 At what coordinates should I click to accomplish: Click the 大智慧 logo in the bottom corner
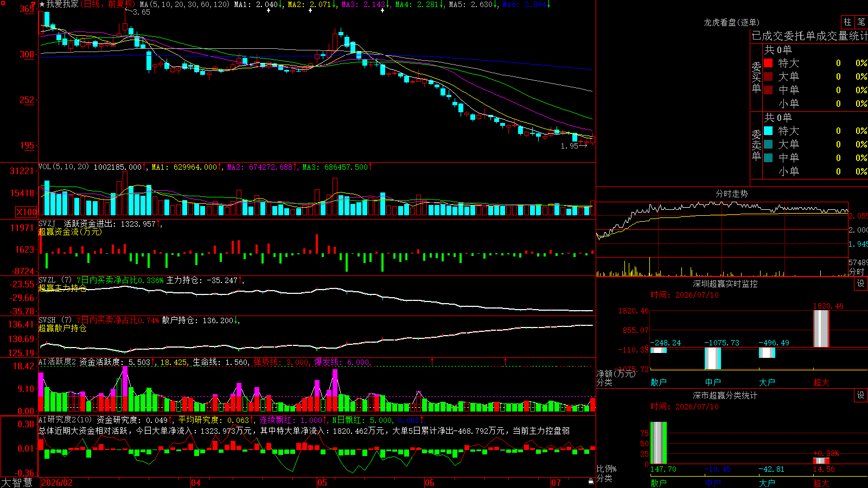point(17,482)
